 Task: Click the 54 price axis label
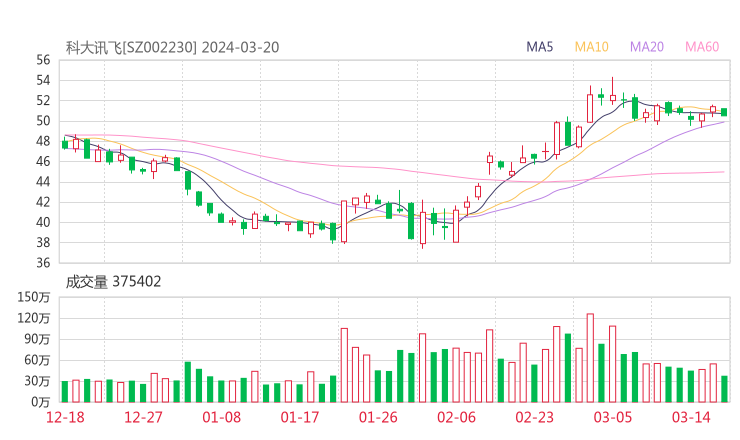43,80
